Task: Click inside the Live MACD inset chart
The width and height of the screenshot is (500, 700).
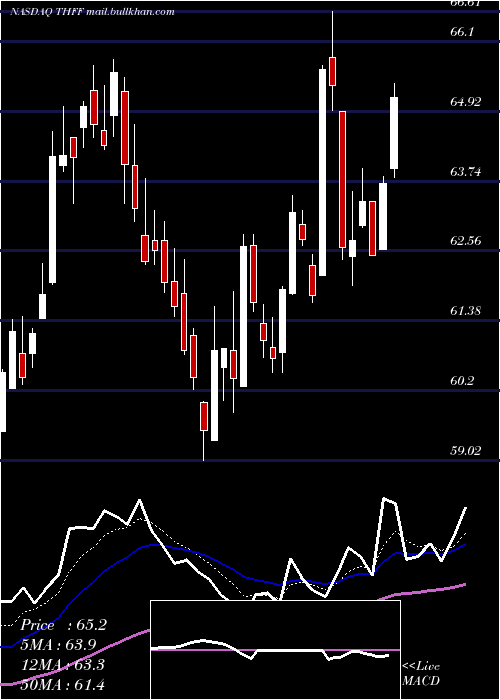Action: (275, 650)
